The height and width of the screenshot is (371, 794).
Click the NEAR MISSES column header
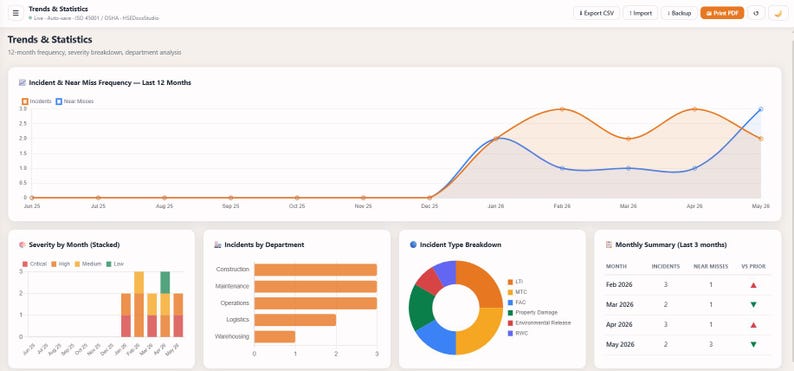click(710, 266)
